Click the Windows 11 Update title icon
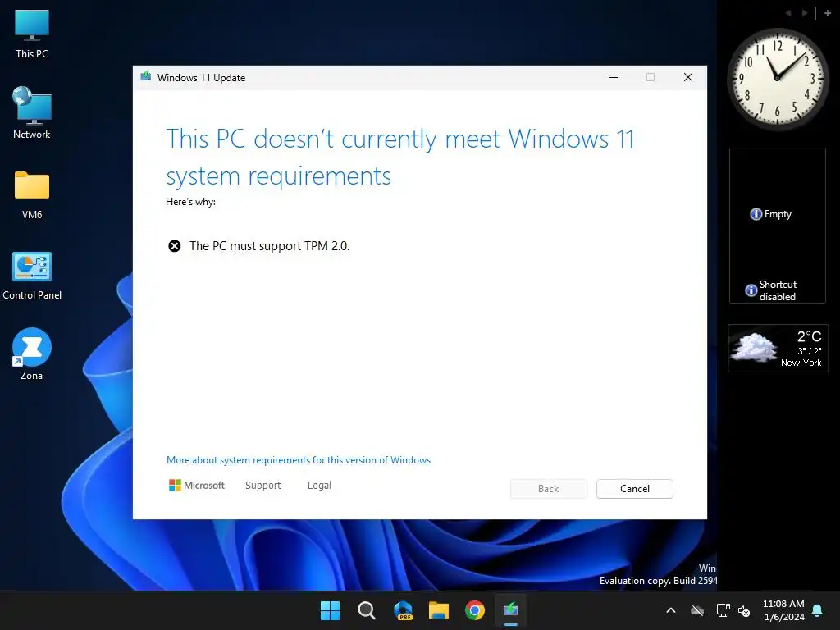This screenshot has height=630, width=840. (146, 76)
